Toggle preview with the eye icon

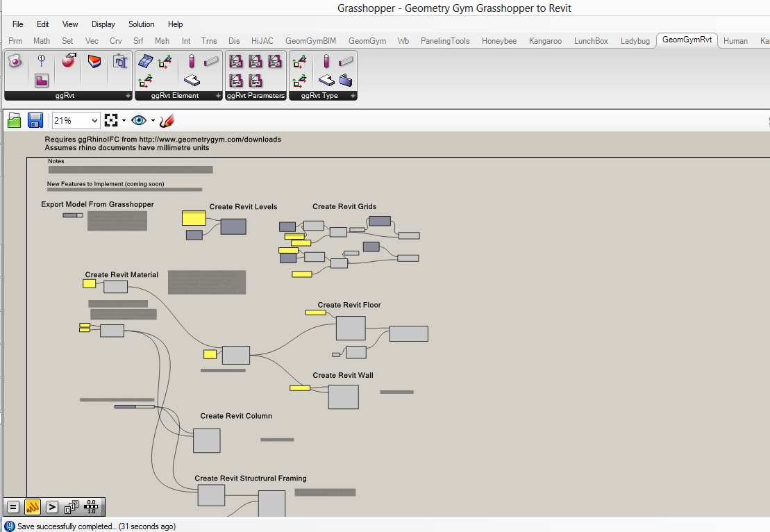click(139, 120)
